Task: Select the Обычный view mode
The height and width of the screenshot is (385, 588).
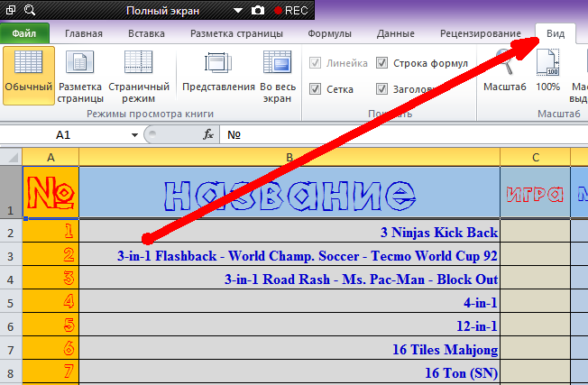Action: [x=29, y=76]
